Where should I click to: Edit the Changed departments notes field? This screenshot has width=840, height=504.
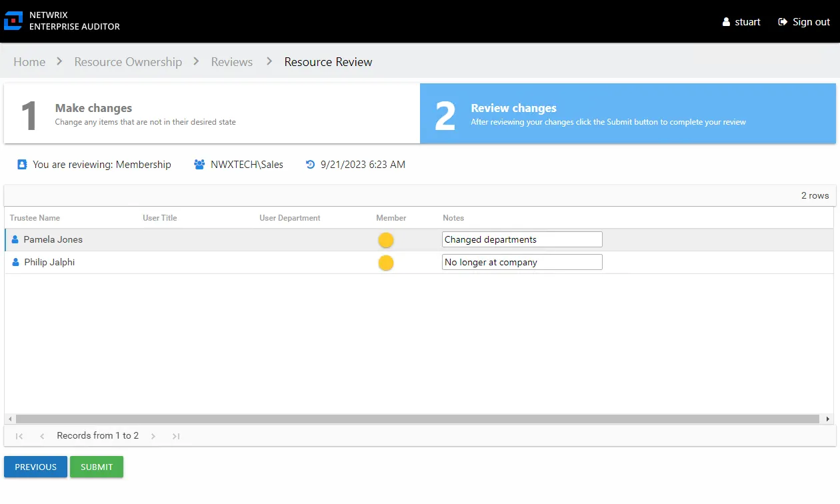click(522, 239)
